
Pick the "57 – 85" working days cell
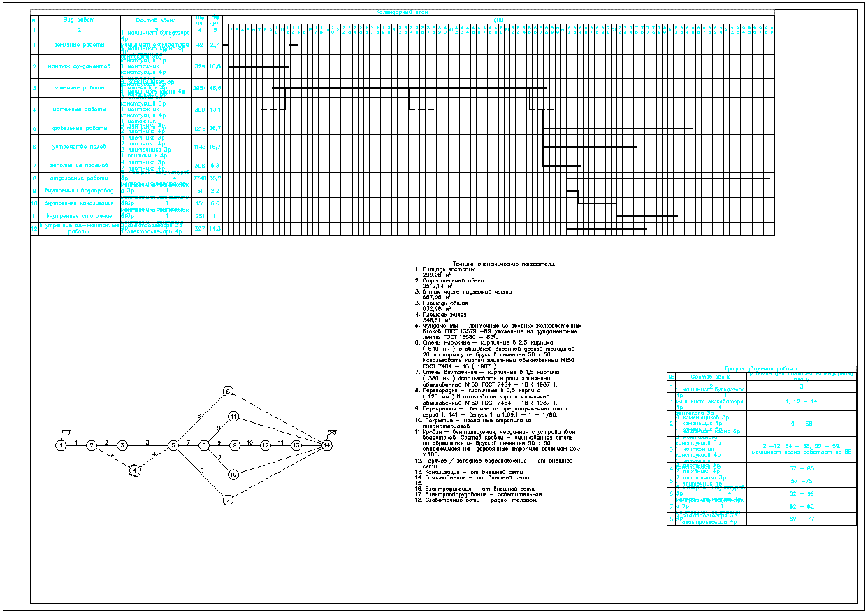pos(802,468)
